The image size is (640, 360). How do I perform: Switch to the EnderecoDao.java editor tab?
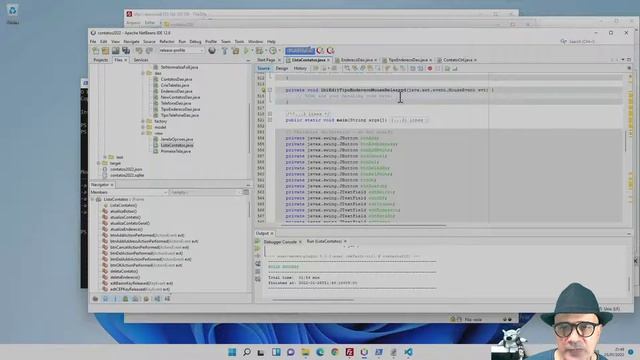[356, 60]
